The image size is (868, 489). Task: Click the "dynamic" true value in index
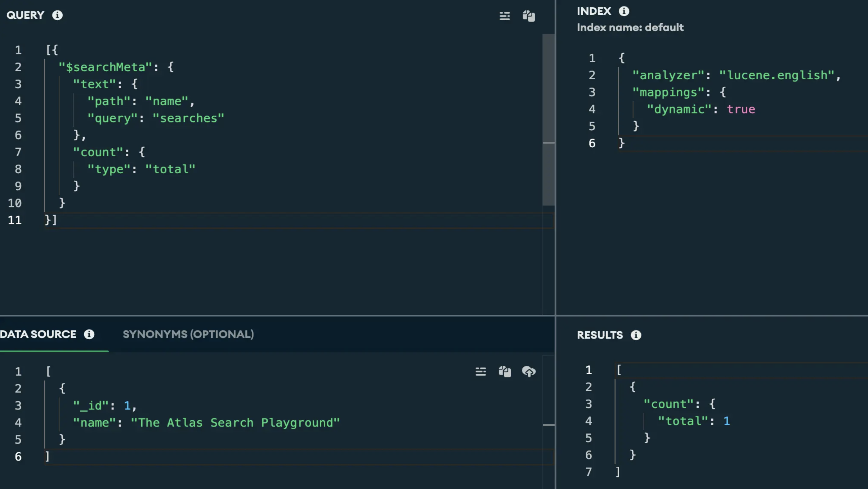click(x=741, y=109)
